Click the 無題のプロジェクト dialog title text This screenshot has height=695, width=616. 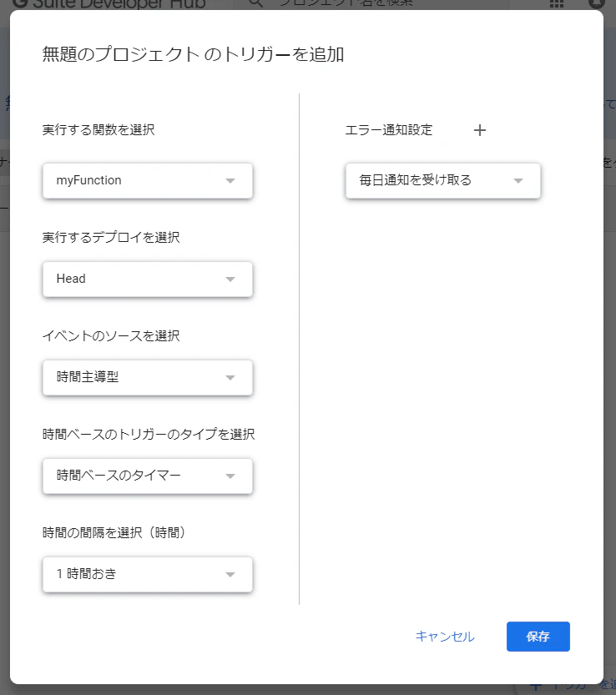(121, 54)
